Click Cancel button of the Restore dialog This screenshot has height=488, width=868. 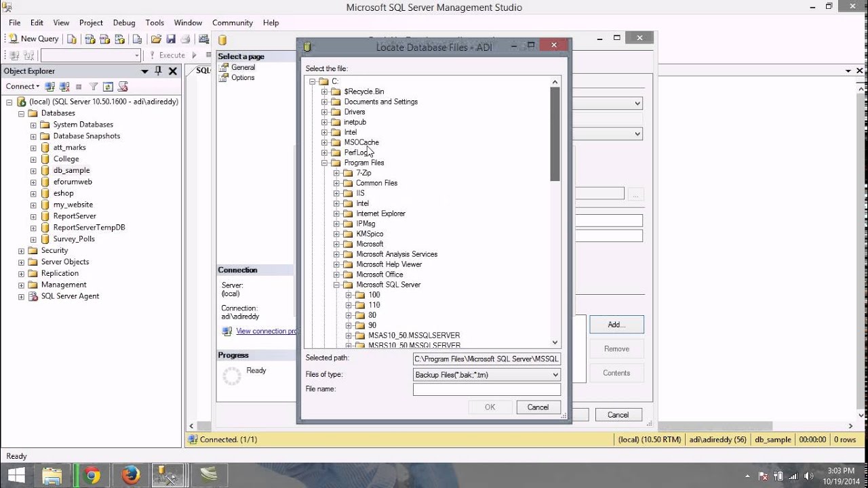pyautogui.click(x=618, y=415)
